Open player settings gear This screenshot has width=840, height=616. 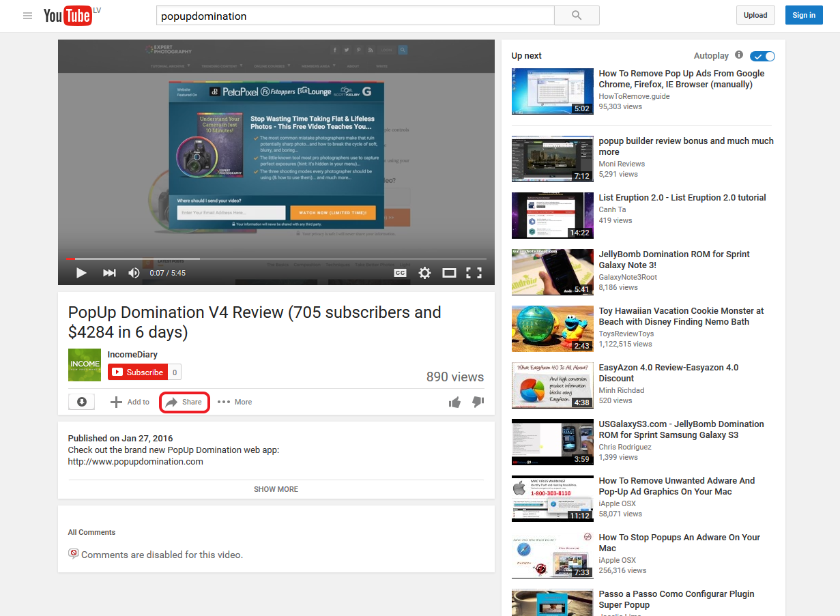point(424,273)
